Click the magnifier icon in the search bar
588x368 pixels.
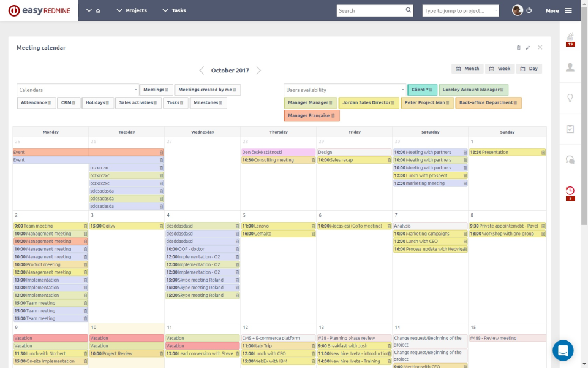[x=409, y=10]
